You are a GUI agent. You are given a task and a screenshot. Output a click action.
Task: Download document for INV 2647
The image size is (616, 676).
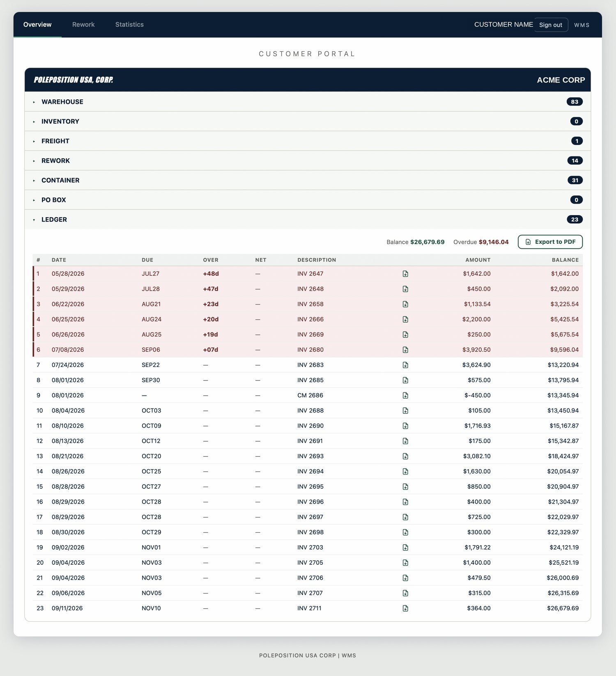405,274
